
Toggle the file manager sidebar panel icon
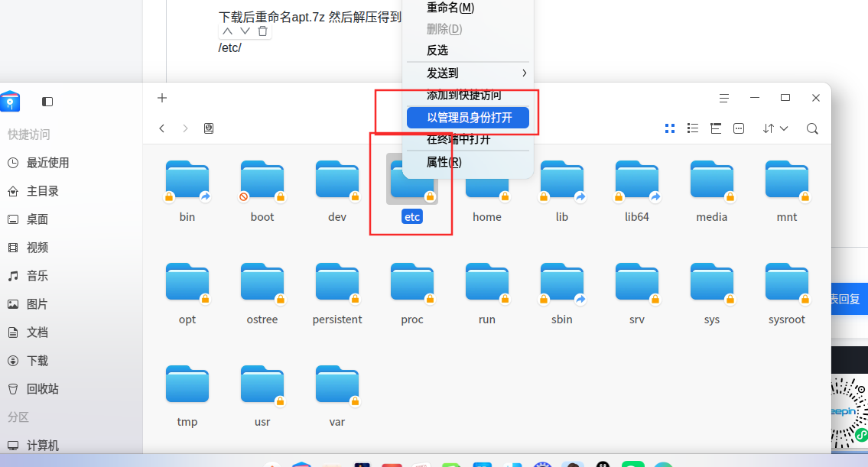click(47, 102)
